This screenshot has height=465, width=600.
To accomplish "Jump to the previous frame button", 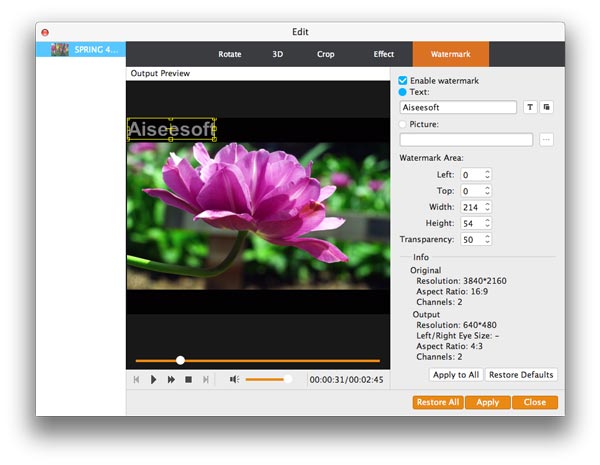I will pos(136,380).
